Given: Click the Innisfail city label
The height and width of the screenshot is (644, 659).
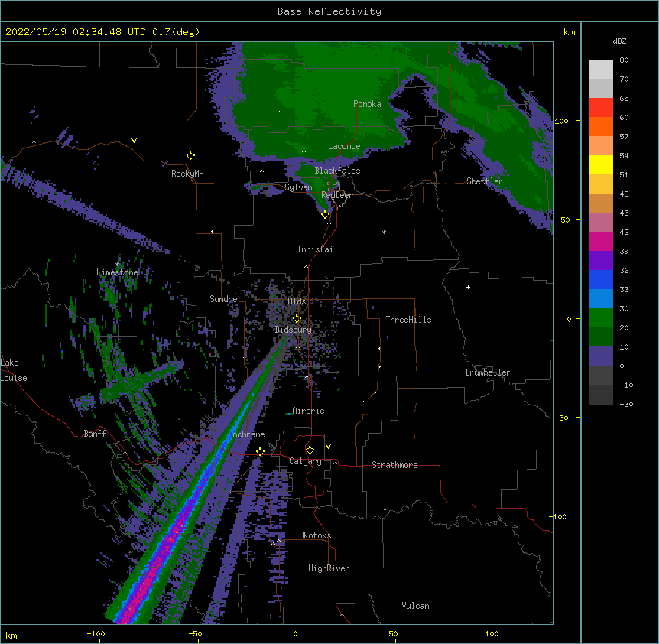Looking at the screenshot, I should (x=317, y=249).
